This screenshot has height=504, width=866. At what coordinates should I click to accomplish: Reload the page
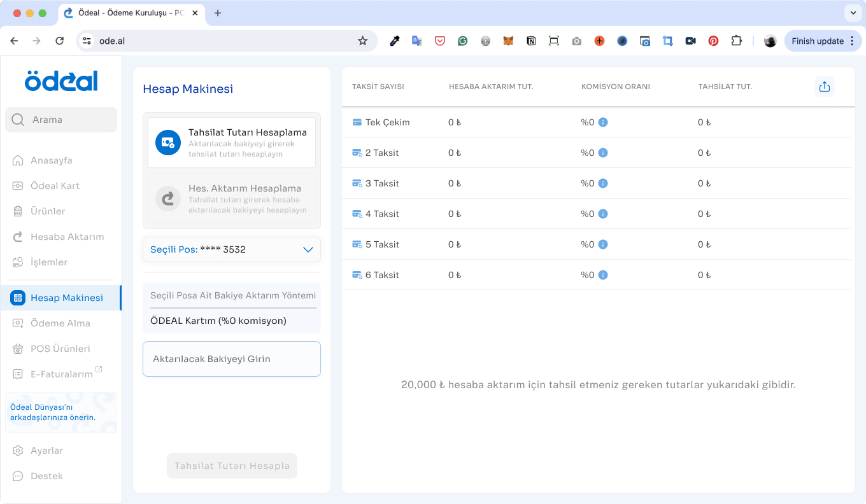[59, 41]
